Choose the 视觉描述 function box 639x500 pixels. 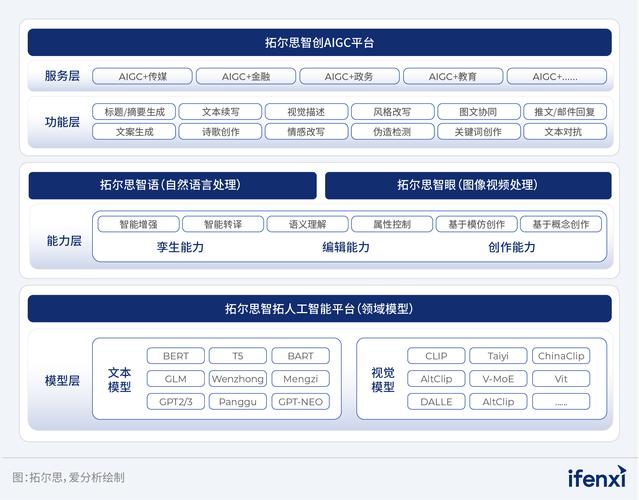[306, 112]
